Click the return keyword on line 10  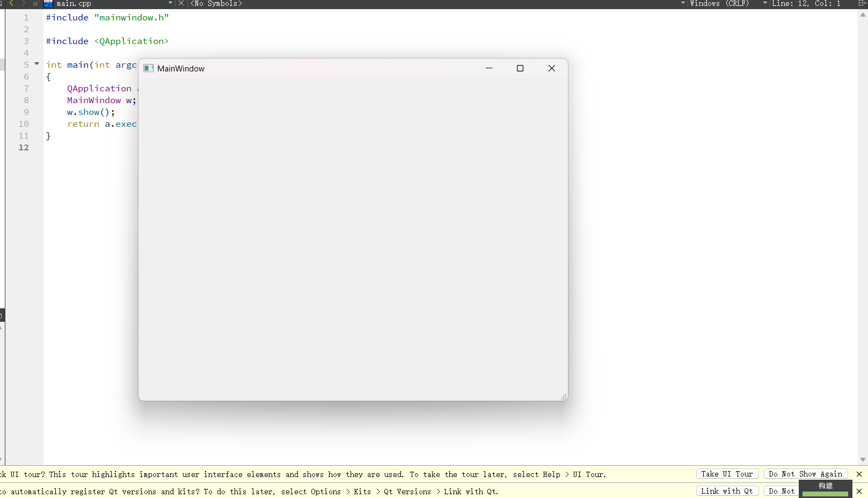[83, 124]
